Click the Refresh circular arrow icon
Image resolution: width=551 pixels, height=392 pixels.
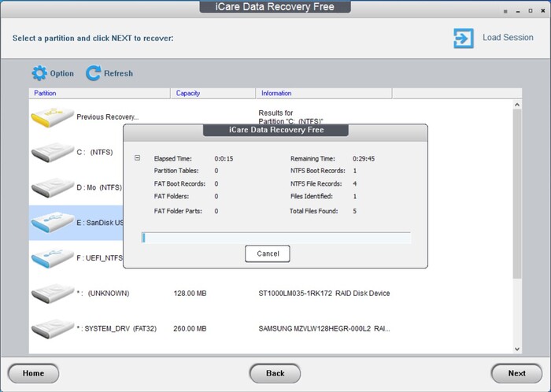coord(94,73)
